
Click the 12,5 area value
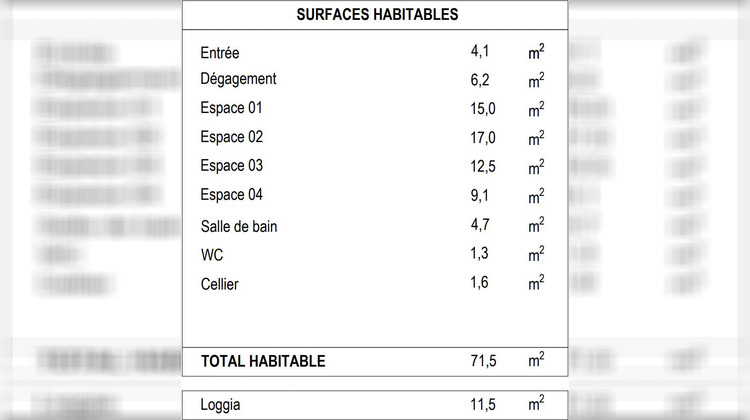tap(483, 166)
